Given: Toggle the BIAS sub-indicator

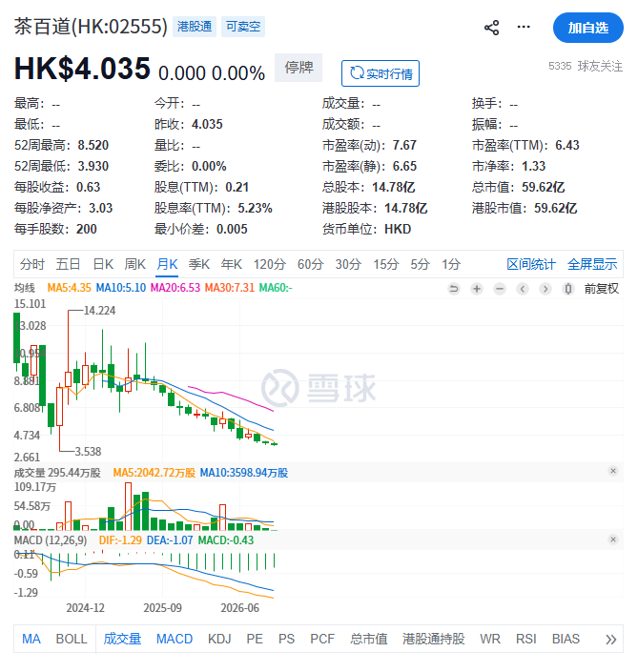Looking at the screenshot, I should pos(566,639).
